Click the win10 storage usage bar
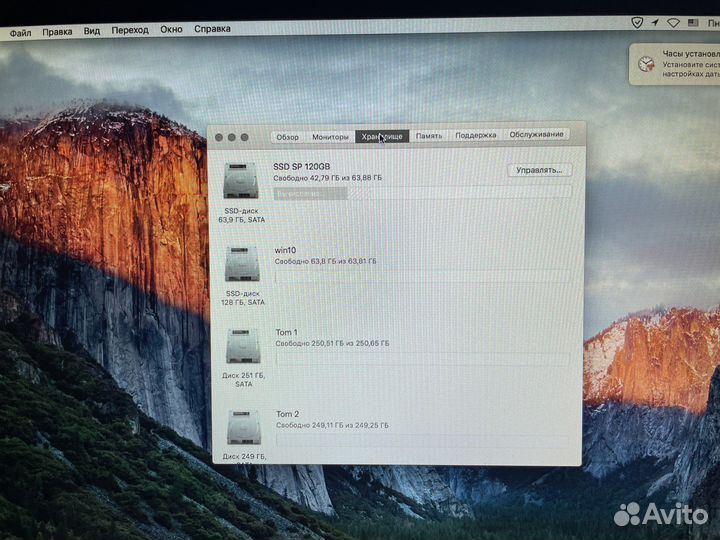The height and width of the screenshot is (540, 720). (x=422, y=276)
